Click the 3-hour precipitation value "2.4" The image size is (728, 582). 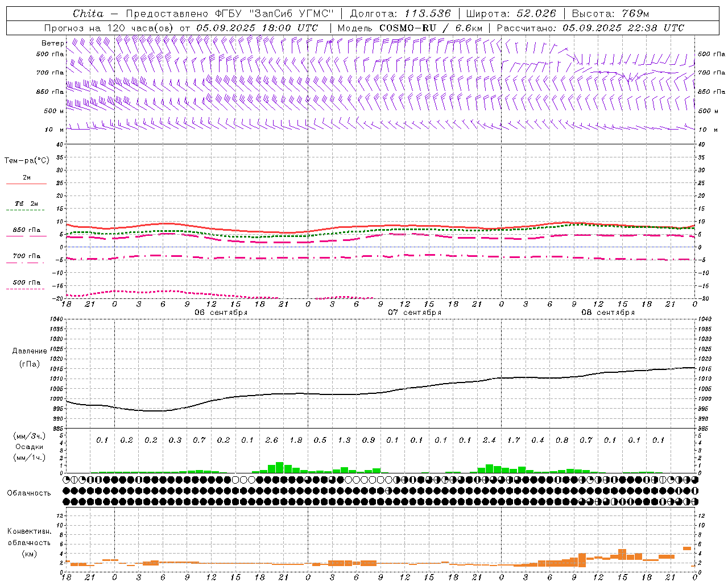point(489,440)
